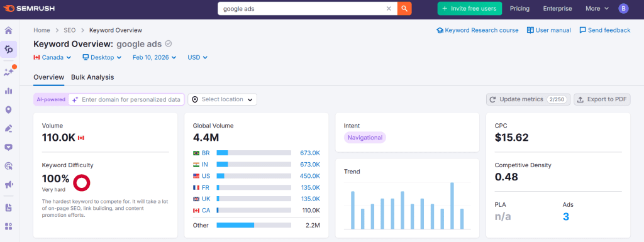Click the Other volume progress bar

tap(254, 225)
